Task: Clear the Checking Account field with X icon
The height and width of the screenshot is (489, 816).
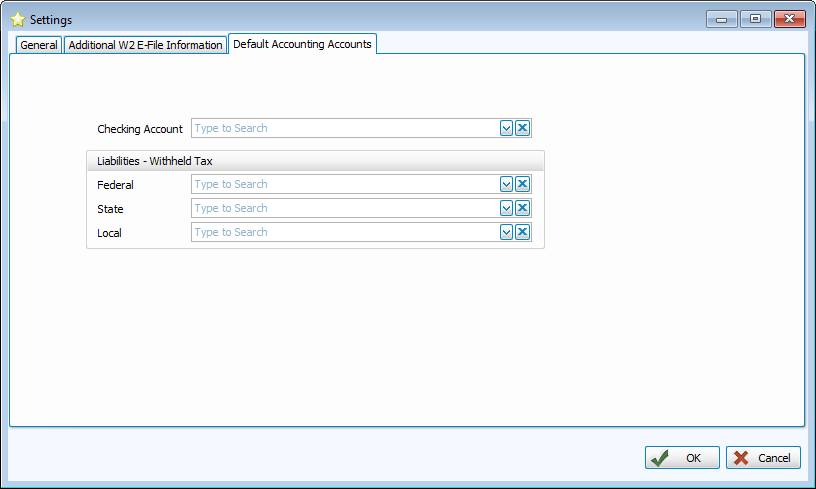Action: coord(522,128)
